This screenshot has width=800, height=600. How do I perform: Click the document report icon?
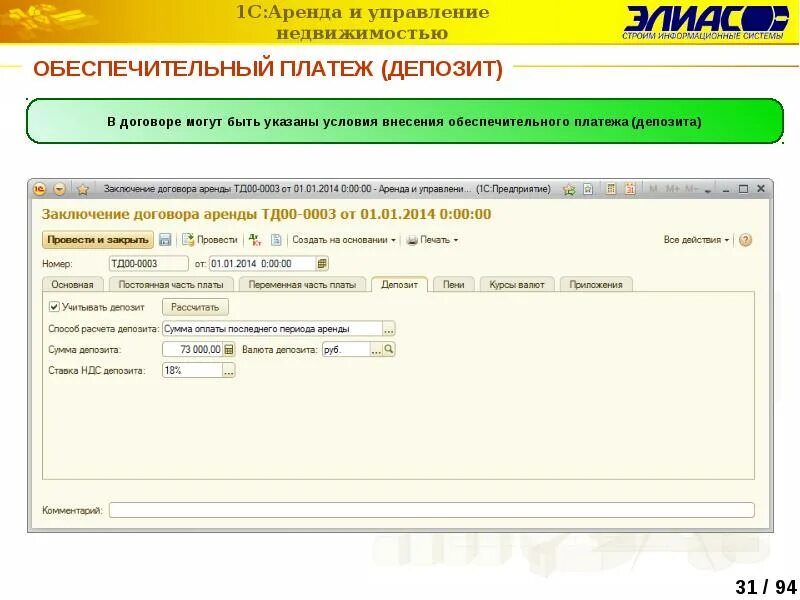coord(276,240)
